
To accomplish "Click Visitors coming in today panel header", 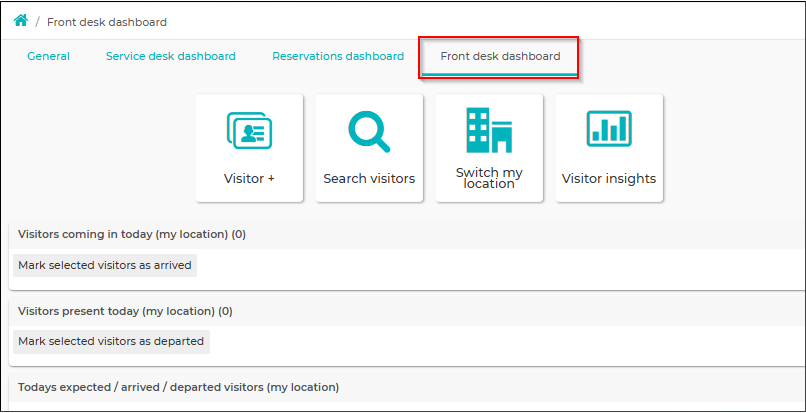I will pyautogui.click(x=407, y=235).
